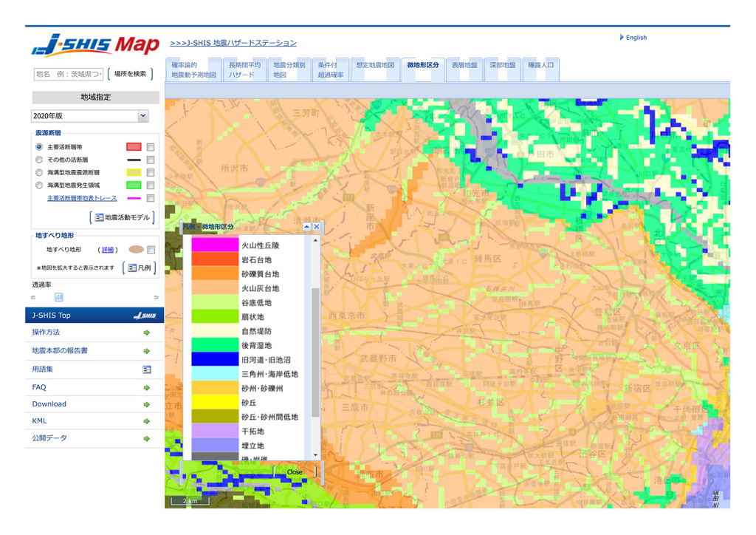Increase transparency with right slider arrow

point(156,297)
